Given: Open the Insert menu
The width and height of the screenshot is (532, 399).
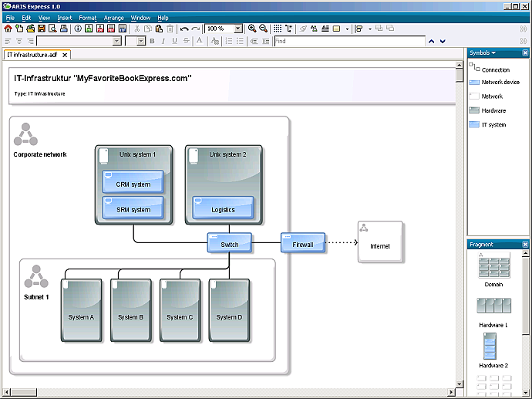Looking at the screenshot, I should [65, 18].
